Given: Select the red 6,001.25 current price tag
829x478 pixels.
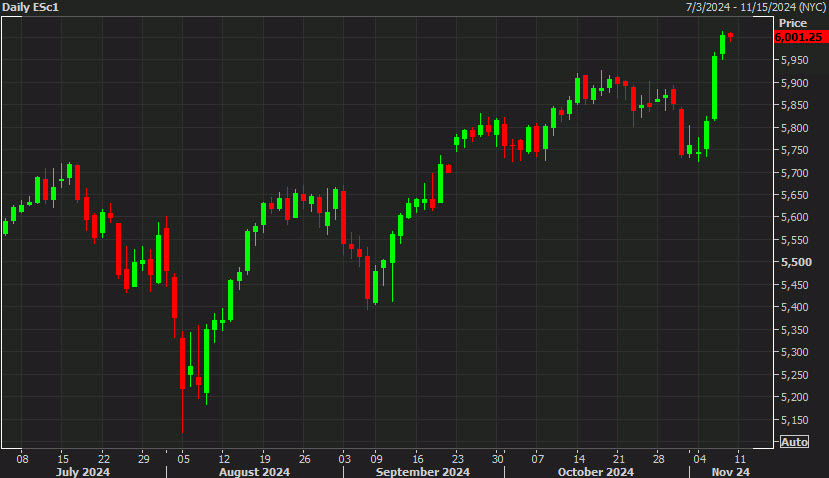Looking at the screenshot, I should click(799, 37).
